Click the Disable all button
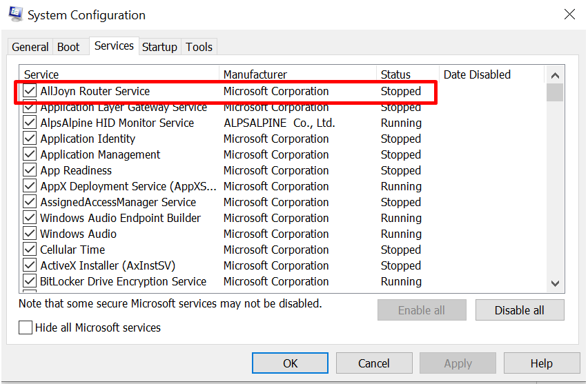Image resolution: width=588 pixels, height=384 pixels. [x=520, y=310]
